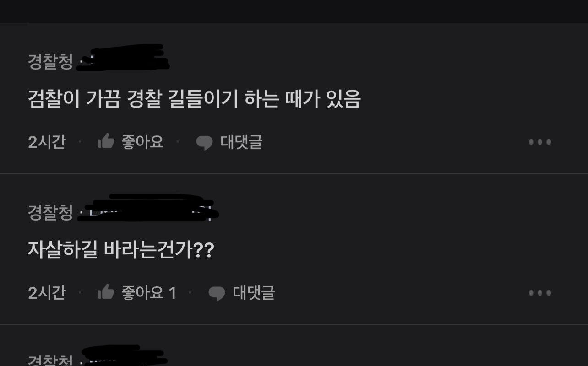Tap the speech bubble icon under the 검찰이 가끔 comment
This screenshot has height=366, width=588.
point(204,143)
